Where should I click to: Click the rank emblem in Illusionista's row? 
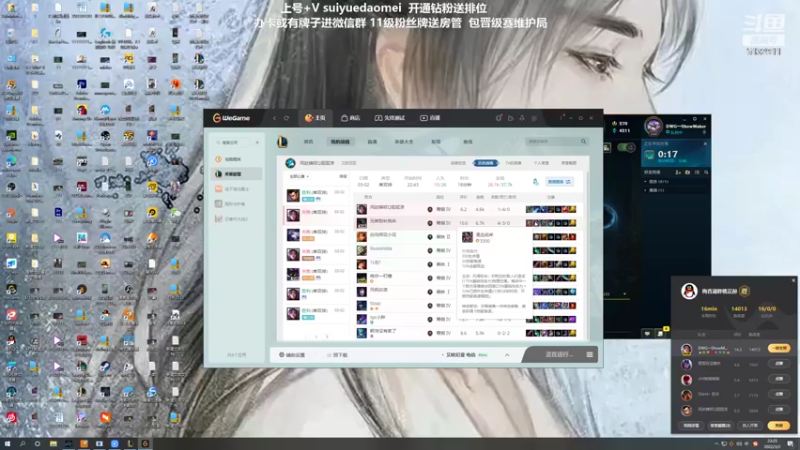[x=430, y=251]
